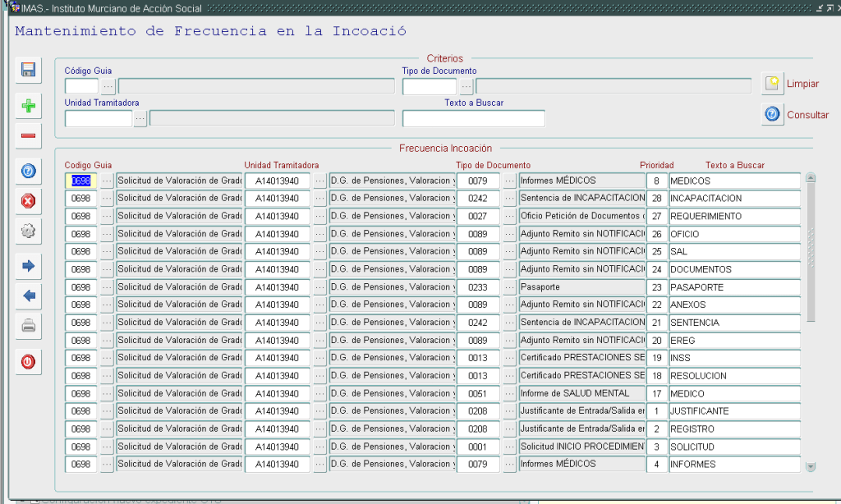The image size is (841, 504).
Task: Click priority field showing 28
Action: point(656,199)
